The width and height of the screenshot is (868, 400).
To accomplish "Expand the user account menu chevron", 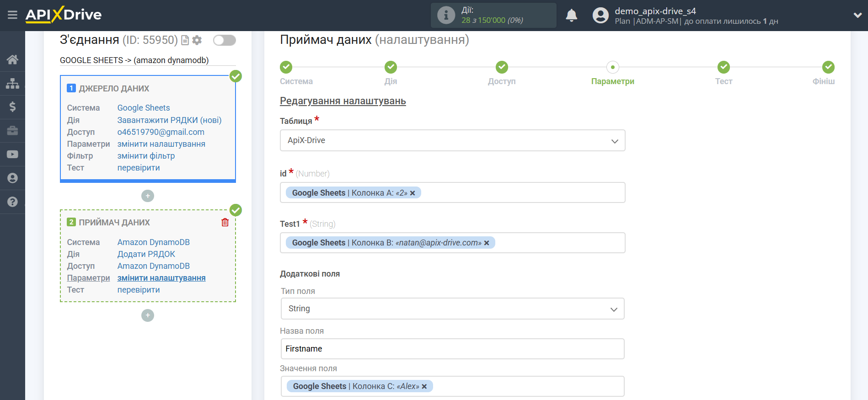I will [x=857, y=15].
